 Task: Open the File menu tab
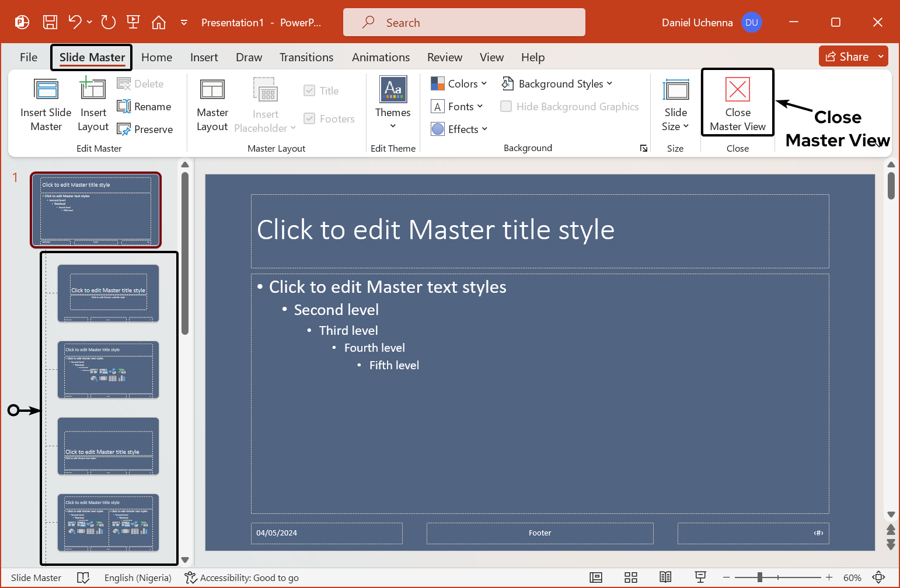click(x=29, y=57)
